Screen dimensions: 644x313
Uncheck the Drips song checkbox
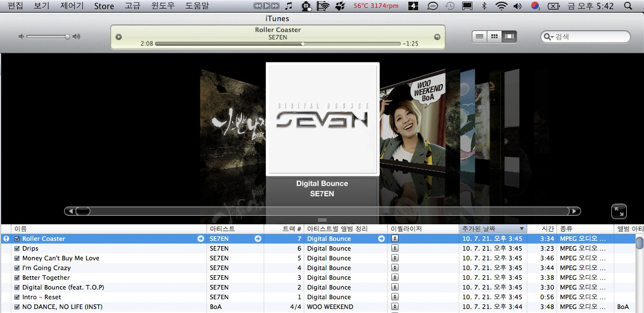17,248
